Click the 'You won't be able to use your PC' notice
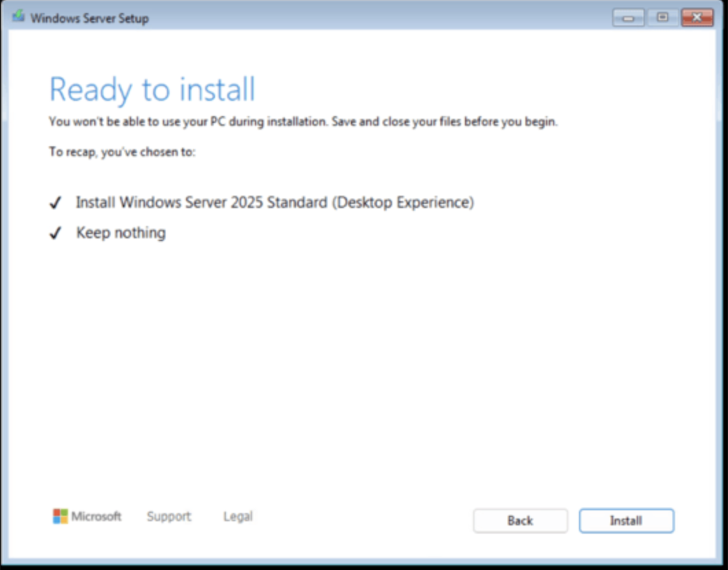The image size is (728, 570). pyautogui.click(x=303, y=122)
